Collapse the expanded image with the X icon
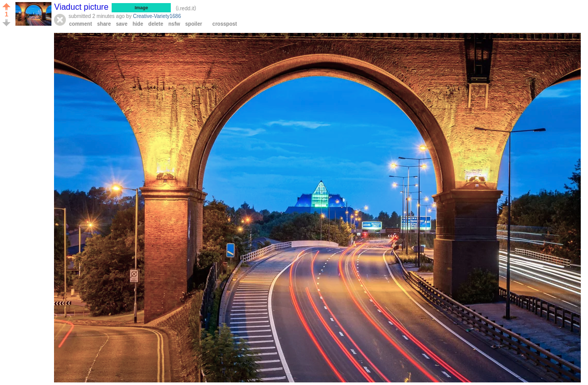Viewport: 588px width, 385px height. click(60, 20)
